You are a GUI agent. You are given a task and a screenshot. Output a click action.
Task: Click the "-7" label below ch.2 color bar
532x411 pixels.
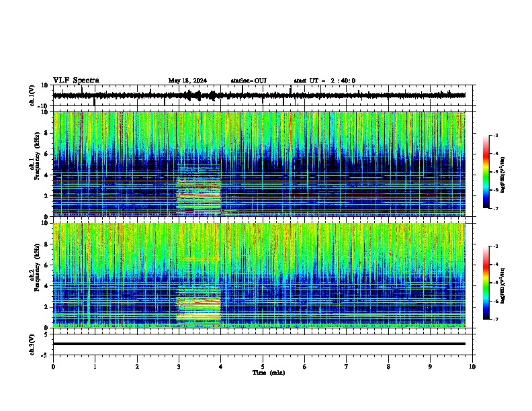[x=495, y=320]
